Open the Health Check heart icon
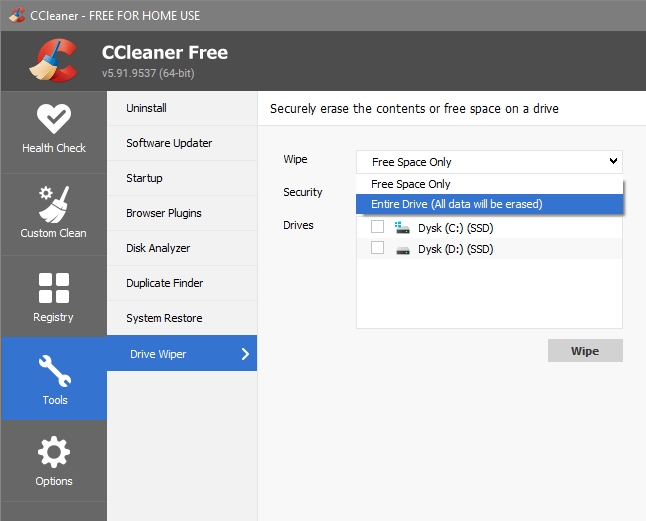Image resolution: width=646 pixels, height=521 pixels. 54,119
